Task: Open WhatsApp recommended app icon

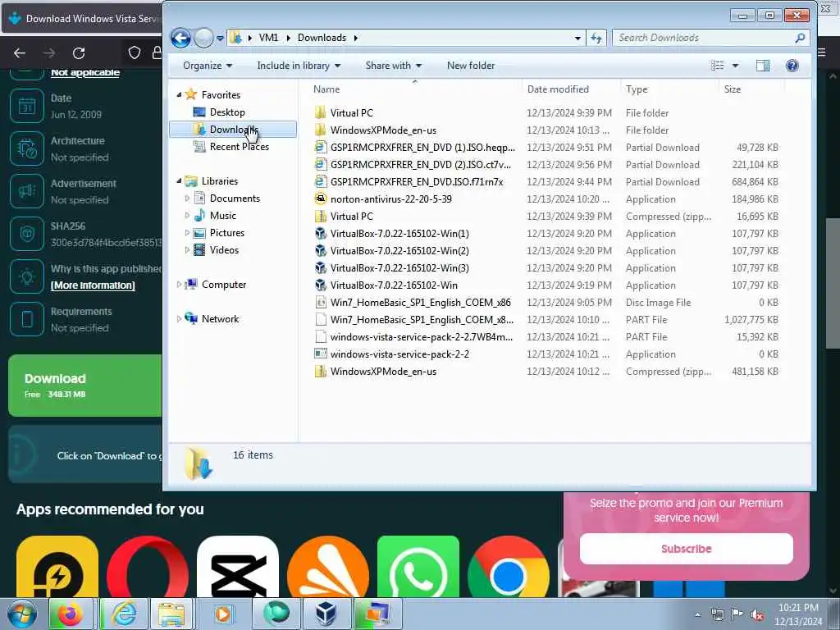Action: click(x=418, y=566)
